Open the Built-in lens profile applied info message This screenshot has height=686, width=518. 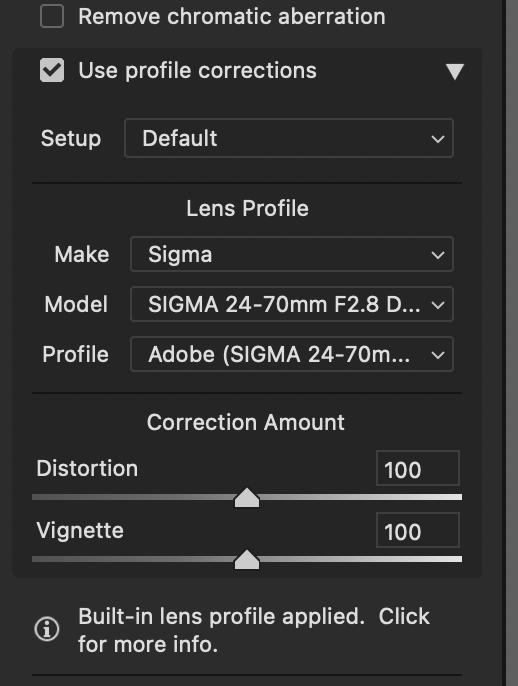254,630
